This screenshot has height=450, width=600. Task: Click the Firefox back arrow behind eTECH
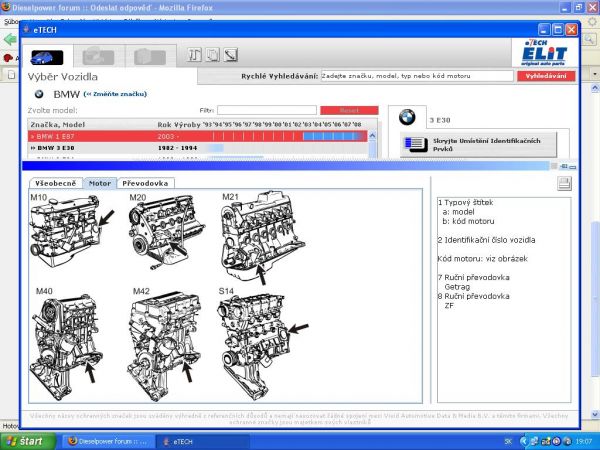point(10,39)
